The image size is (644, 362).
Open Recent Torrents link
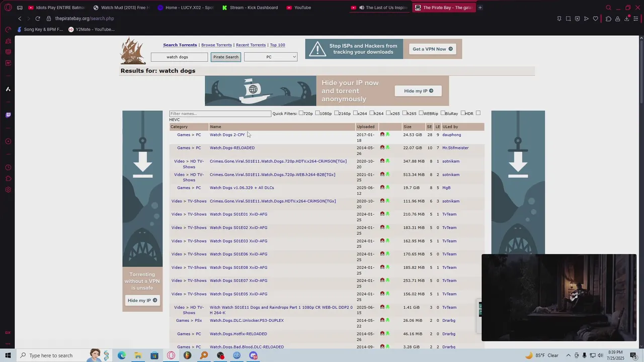tap(251, 45)
